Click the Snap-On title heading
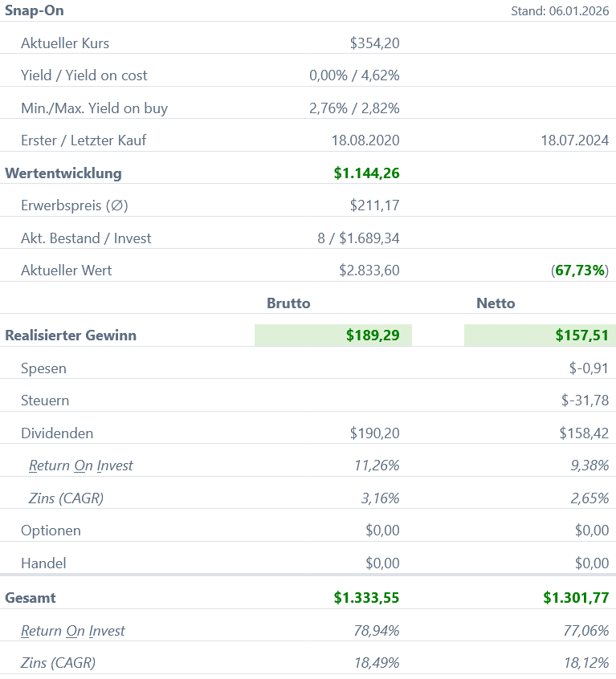This screenshot has width=616, height=679. point(35,10)
